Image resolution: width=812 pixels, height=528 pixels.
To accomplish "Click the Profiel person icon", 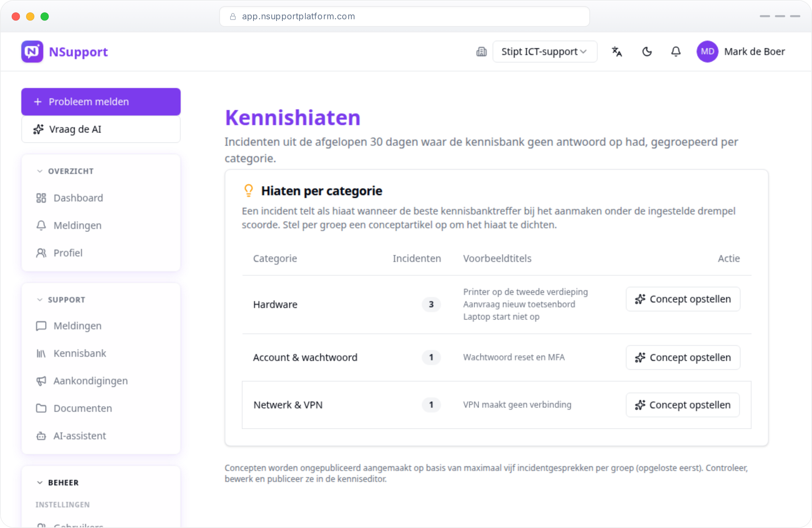I will coord(41,253).
